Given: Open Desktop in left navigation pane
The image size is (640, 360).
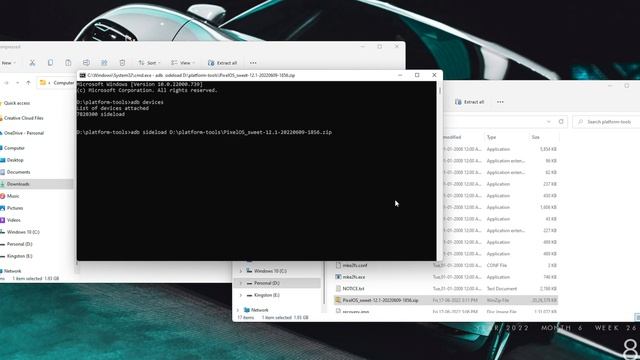Looking at the screenshot, I should (x=15, y=160).
